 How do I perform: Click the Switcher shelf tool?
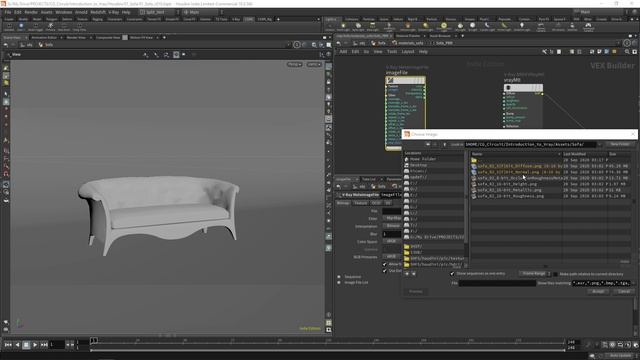[x=572, y=27]
